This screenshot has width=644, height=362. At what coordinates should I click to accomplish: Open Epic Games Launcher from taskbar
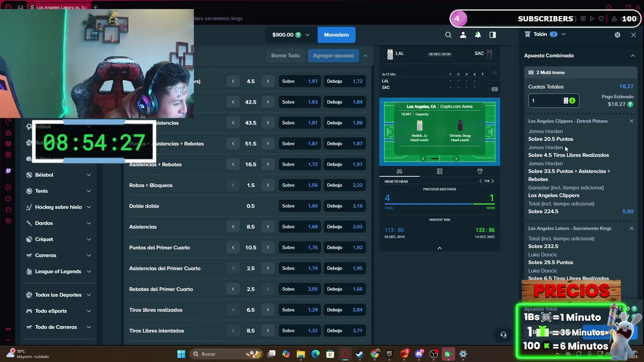pyautogui.click(x=389, y=354)
